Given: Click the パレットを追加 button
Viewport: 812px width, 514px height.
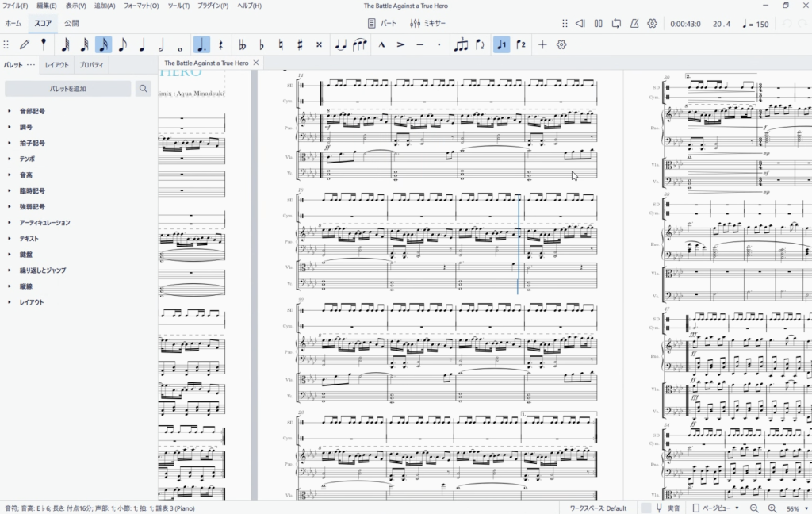Looking at the screenshot, I should pyautogui.click(x=68, y=89).
